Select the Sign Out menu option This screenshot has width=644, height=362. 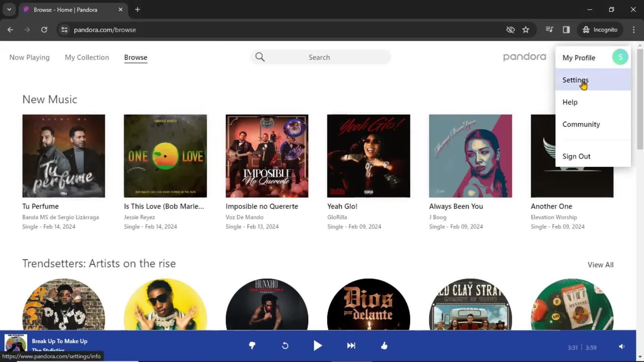point(576,156)
